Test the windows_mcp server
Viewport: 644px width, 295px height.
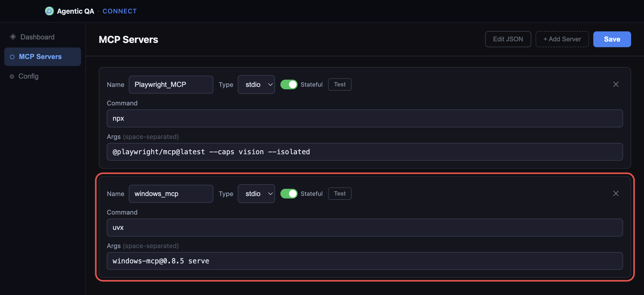pos(340,194)
